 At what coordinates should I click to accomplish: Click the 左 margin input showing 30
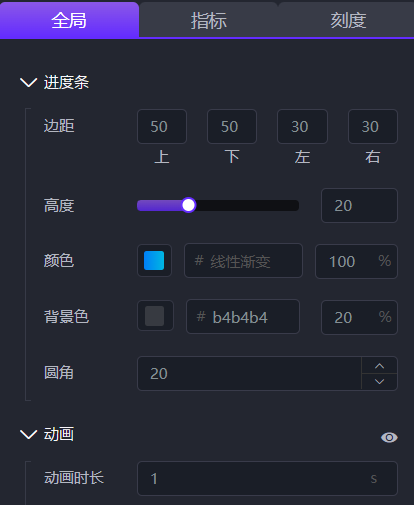(302, 127)
